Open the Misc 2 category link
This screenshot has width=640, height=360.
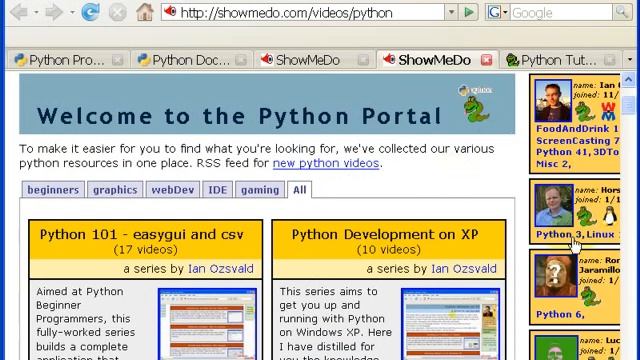[x=553, y=164]
